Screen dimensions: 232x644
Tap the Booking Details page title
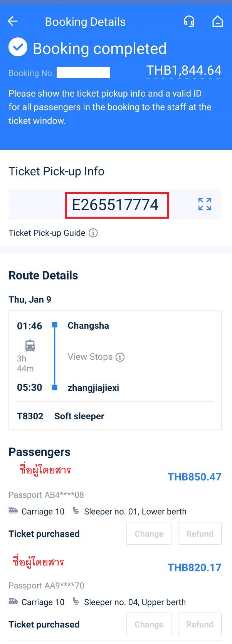click(85, 22)
